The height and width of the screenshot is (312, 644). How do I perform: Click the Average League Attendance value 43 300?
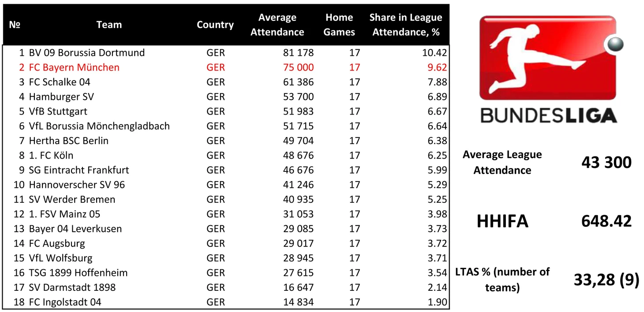(x=606, y=162)
